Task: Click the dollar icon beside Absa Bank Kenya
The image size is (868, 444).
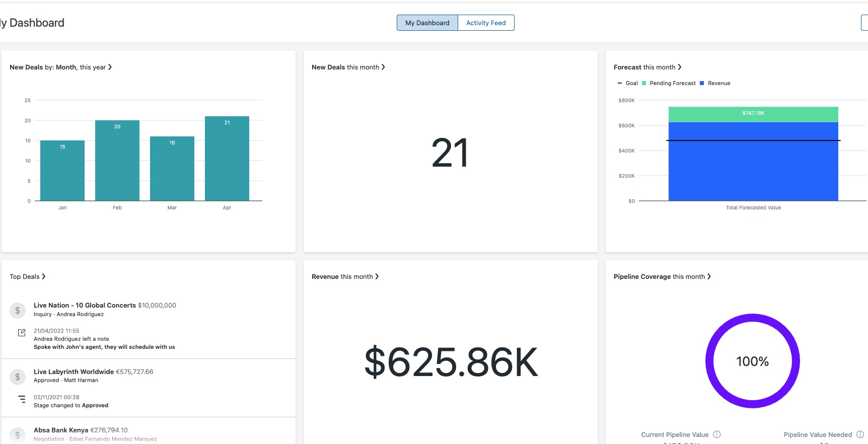Action: tap(18, 435)
